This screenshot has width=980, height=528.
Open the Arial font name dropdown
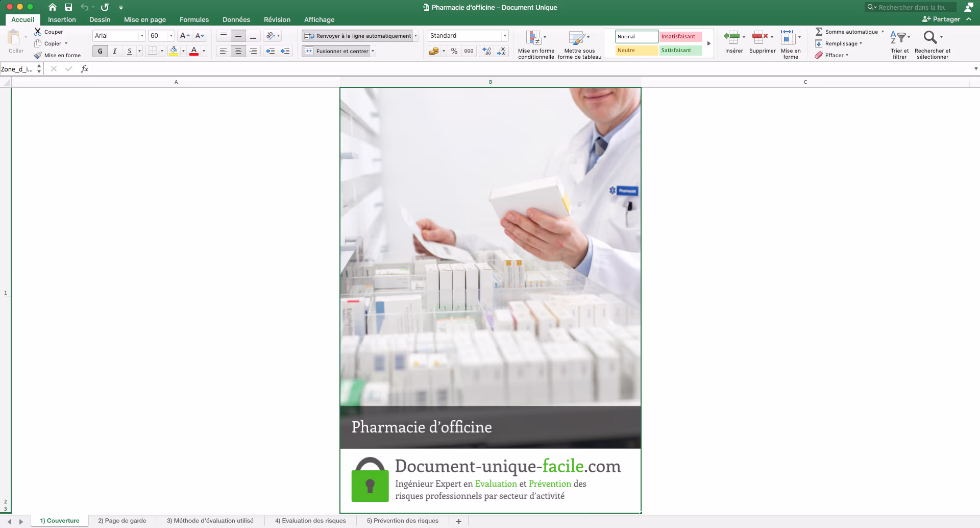tap(142, 36)
